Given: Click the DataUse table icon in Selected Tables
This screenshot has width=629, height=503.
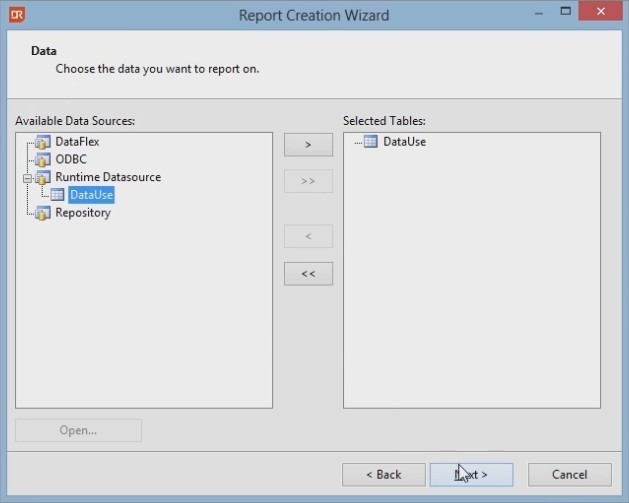Looking at the screenshot, I should pos(370,142).
